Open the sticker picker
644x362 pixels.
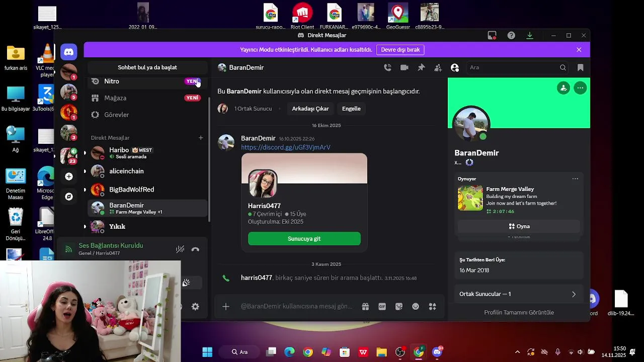399,306
